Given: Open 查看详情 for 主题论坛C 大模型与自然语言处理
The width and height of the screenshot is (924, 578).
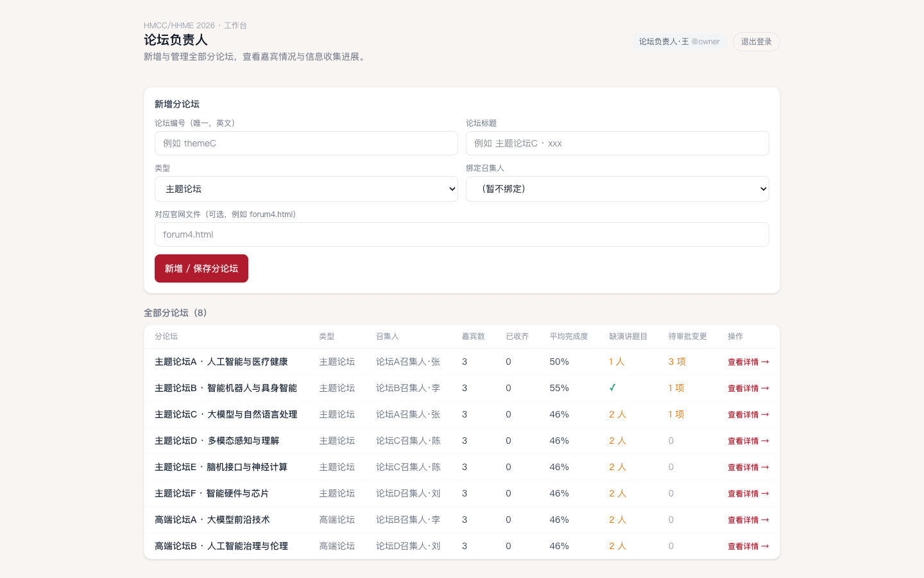Looking at the screenshot, I should (748, 415).
